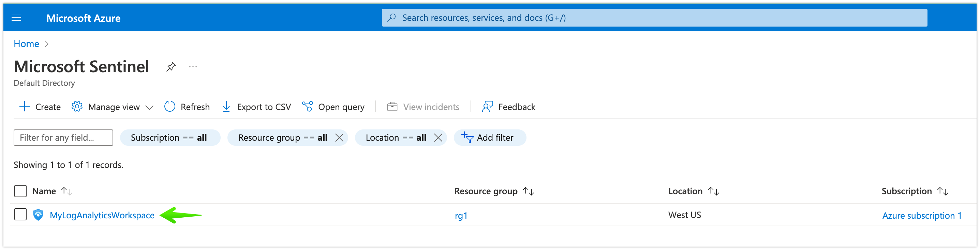Click the 'Showing 1 to 1 of 1 records.' text
Screen dimensions: 980x250
[69, 165]
